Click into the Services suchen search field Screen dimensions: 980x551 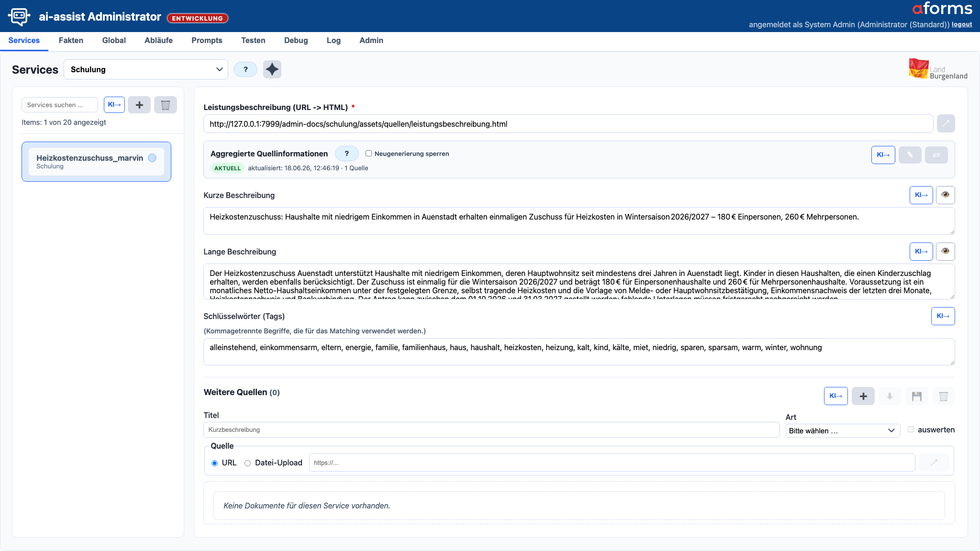click(60, 105)
